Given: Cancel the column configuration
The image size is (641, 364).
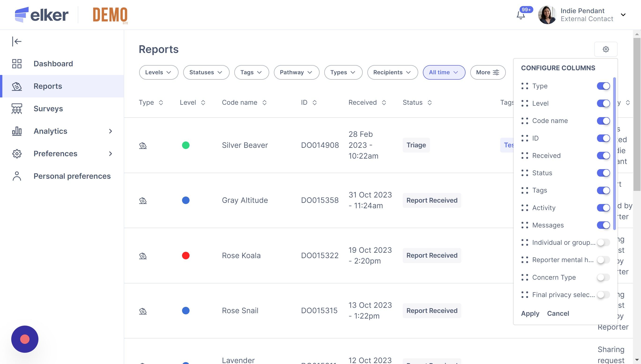Looking at the screenshot, I should click(558, 313).
